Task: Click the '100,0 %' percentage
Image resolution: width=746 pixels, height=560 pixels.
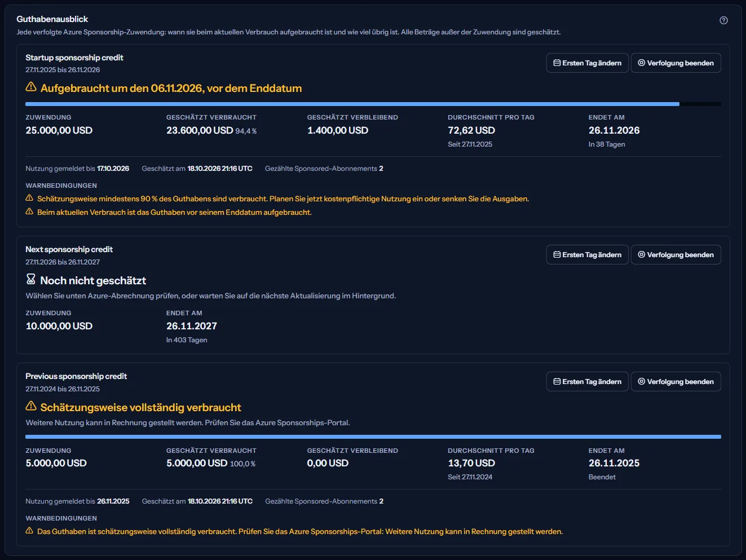Action: coord(242,464)
